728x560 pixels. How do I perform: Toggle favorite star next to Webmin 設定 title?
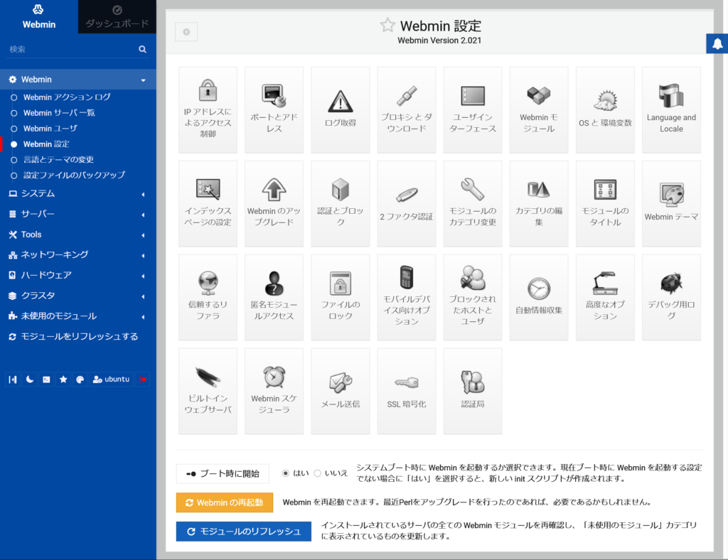tap(387, 25)
